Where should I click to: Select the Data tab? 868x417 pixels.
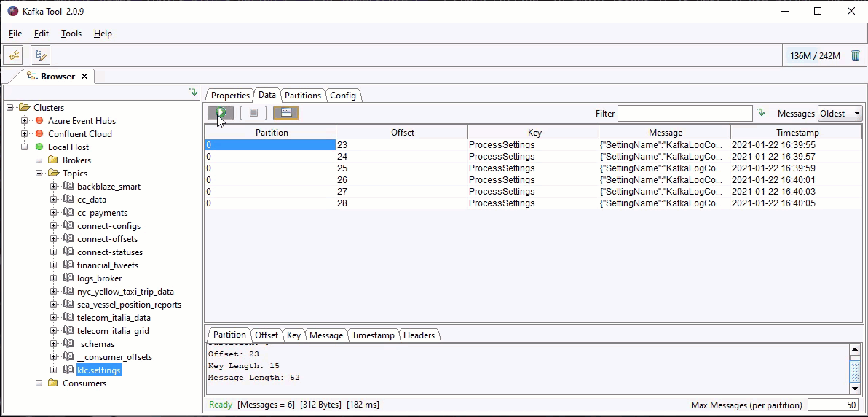(267, 95)
